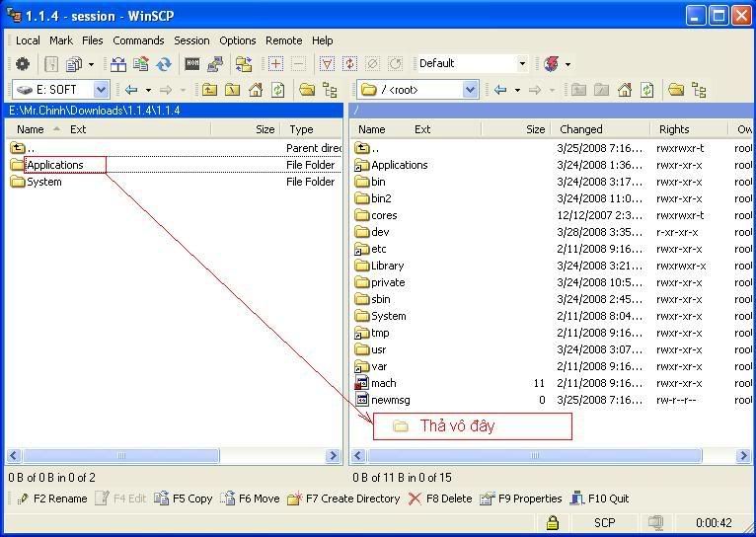Open the Preferences gear icon
This screenshot has height=537, width=756.
[x=22, y=64]
